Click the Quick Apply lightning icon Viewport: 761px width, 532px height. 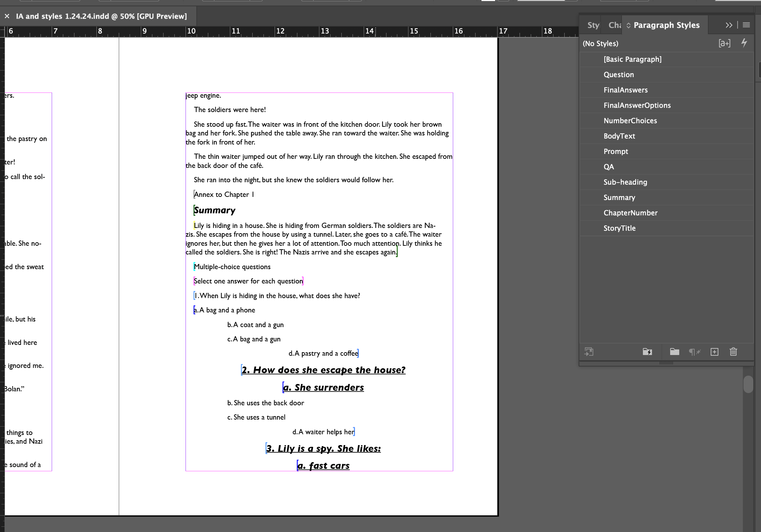(x=744, y=43)
